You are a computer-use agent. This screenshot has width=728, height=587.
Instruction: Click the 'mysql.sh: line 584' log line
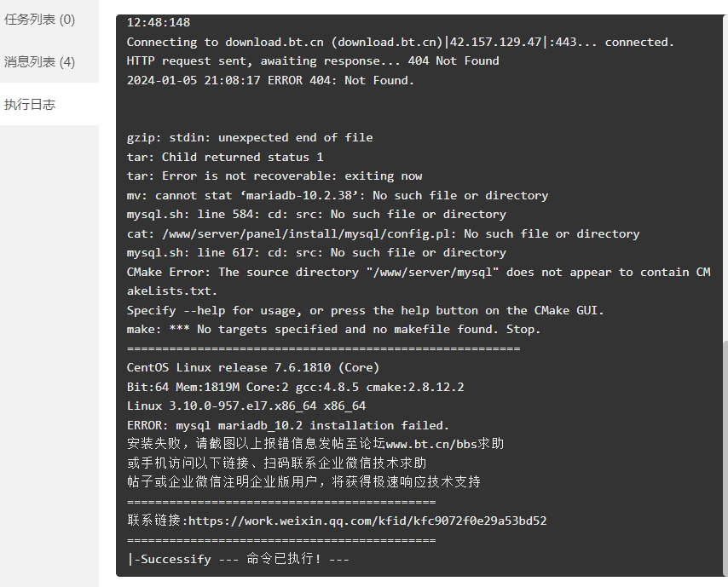(316, 215)
